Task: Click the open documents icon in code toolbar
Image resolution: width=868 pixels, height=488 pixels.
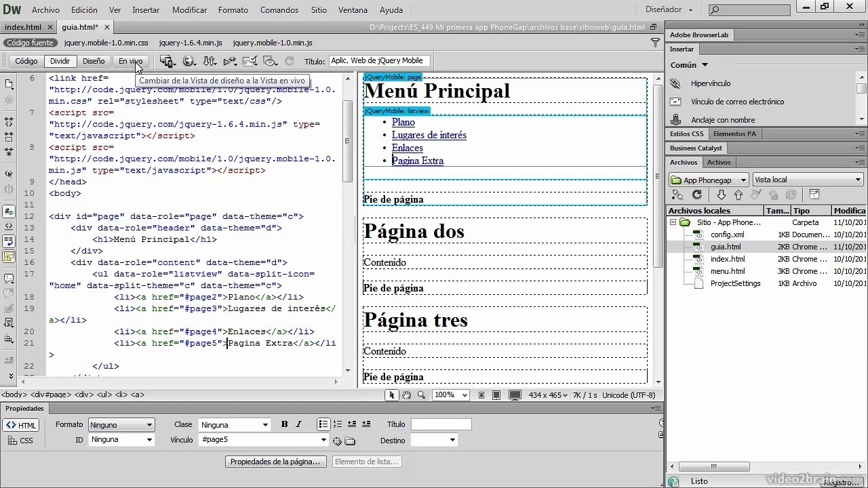Action: coord(9,83)
